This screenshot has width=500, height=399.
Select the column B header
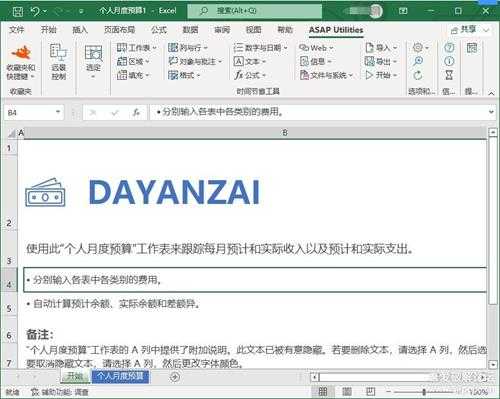[285, 133]
